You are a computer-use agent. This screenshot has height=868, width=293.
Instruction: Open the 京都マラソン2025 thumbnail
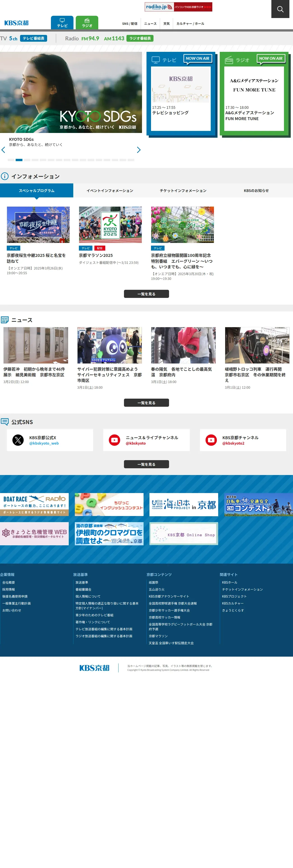point(110,225)
